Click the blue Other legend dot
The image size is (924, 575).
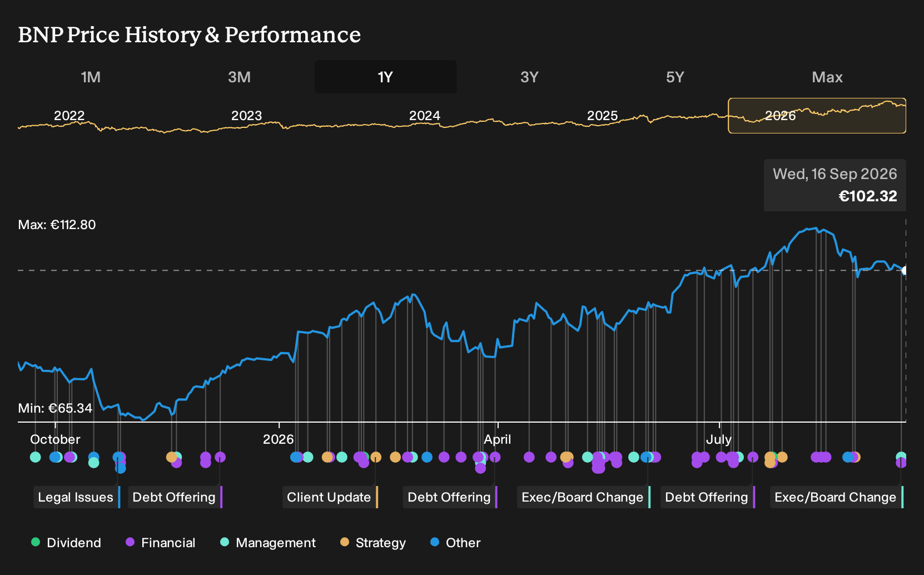coord(435,542)
